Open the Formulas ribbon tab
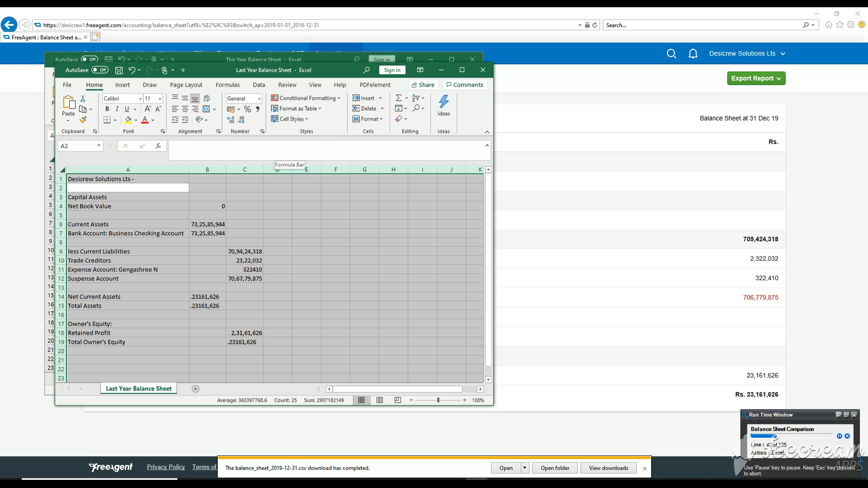This screenshot has height=488, width=868. 227,85
